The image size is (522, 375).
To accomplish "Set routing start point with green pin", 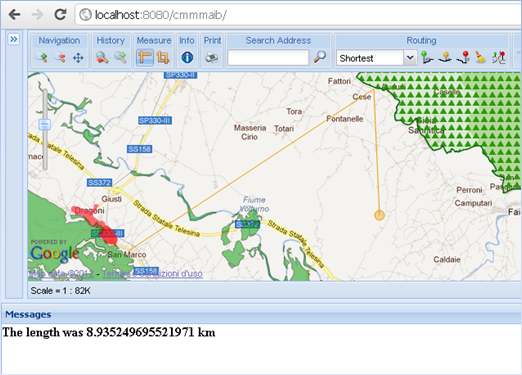I will pyautogui.click(x=426, y=58).
